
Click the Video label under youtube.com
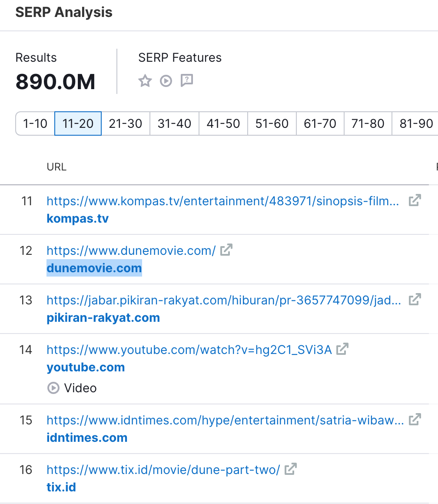pyautogui.click(x=80, y=388)
